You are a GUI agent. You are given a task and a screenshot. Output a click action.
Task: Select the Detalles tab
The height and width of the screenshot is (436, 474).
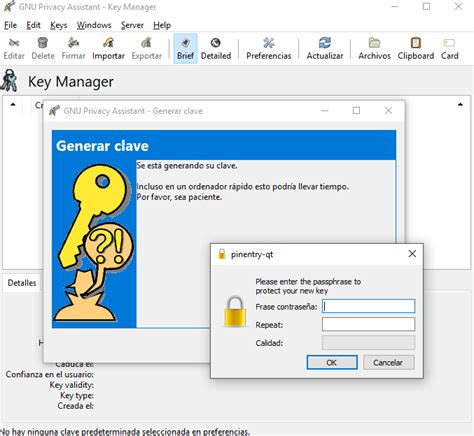point(22,283)
